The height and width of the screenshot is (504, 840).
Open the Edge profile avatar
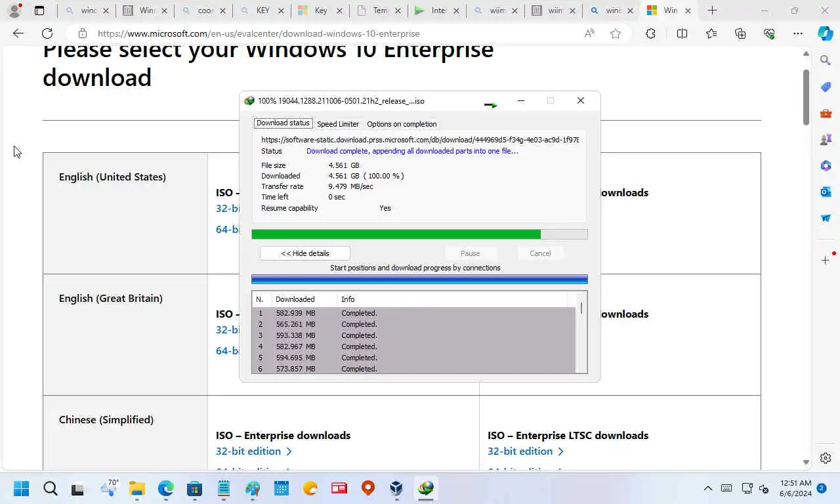tap(14, 10)
